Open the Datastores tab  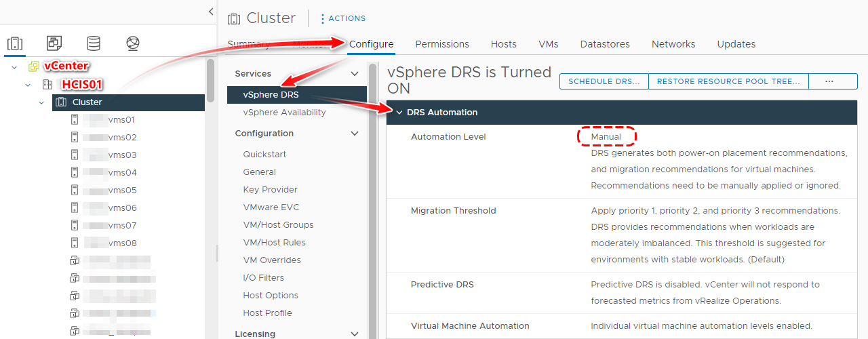pyautogui.click(x=605, y=44)
